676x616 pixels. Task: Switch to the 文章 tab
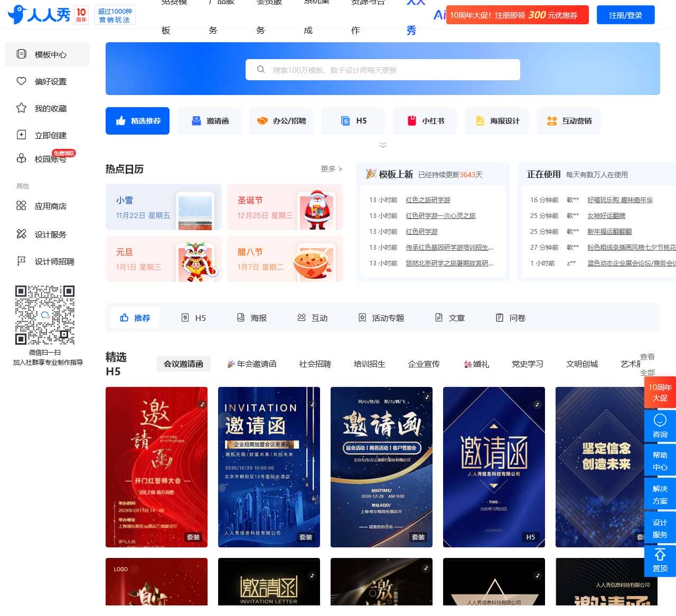[450, 318]
